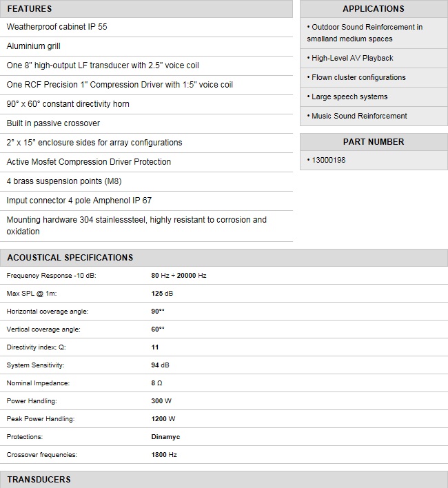
Task: Click the Nominal Impedance label
Action: 38,383
